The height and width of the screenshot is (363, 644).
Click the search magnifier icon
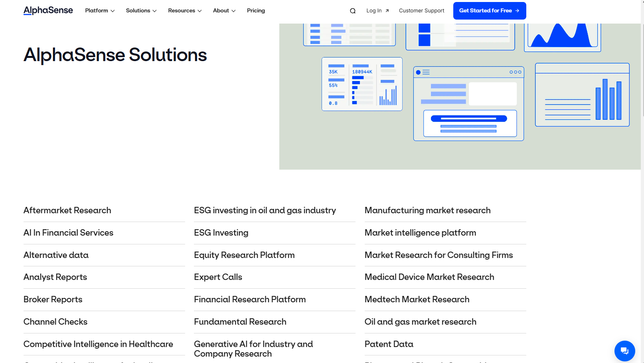[353, 11]
